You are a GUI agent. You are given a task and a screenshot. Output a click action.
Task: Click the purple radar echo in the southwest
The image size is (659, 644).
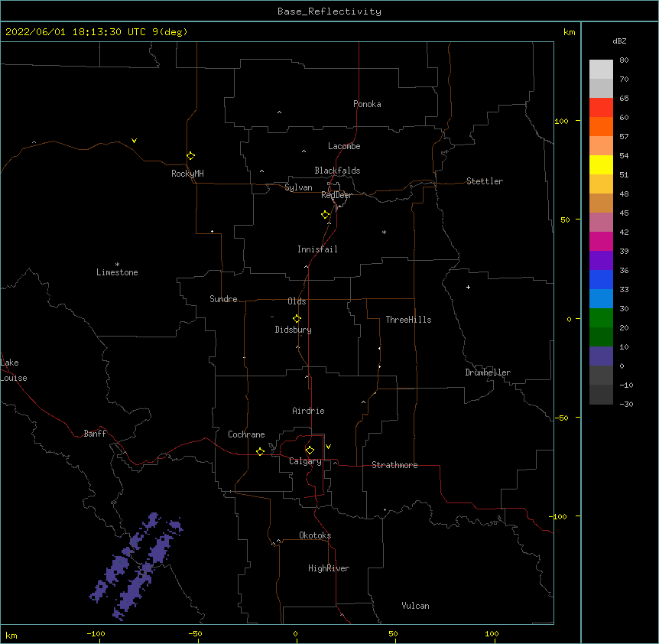(137, 565)
